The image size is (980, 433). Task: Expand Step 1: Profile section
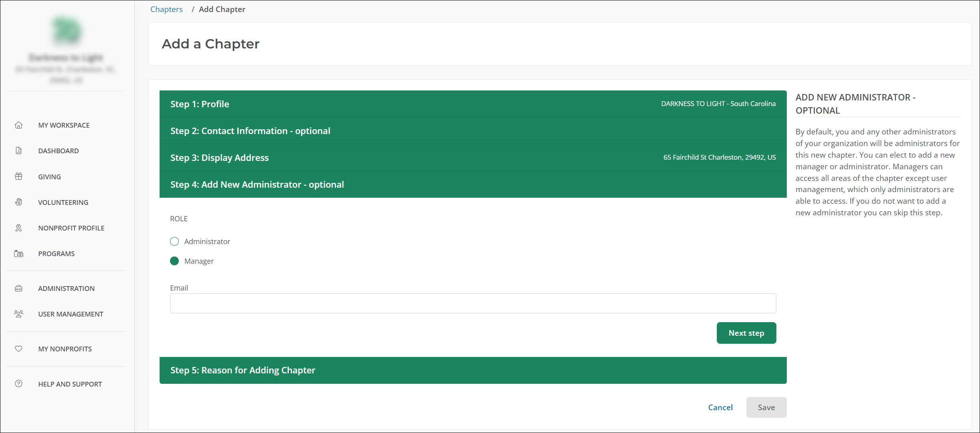[473, 104]
